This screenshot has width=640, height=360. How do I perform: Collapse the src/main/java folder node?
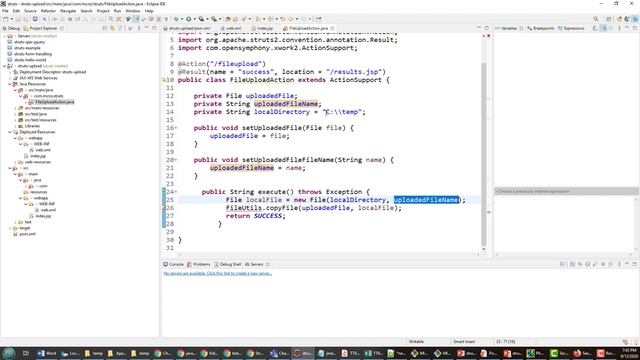click(x=15, y=90)
